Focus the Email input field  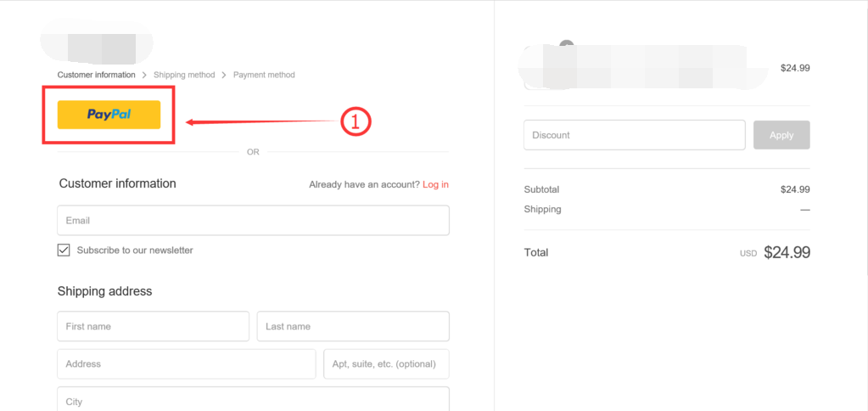[253, 221]
